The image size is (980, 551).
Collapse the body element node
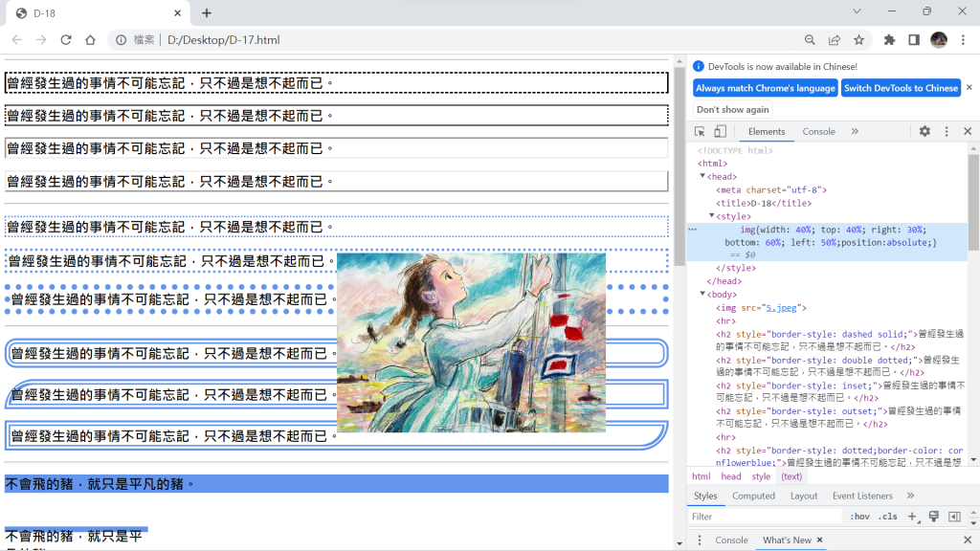702,294
